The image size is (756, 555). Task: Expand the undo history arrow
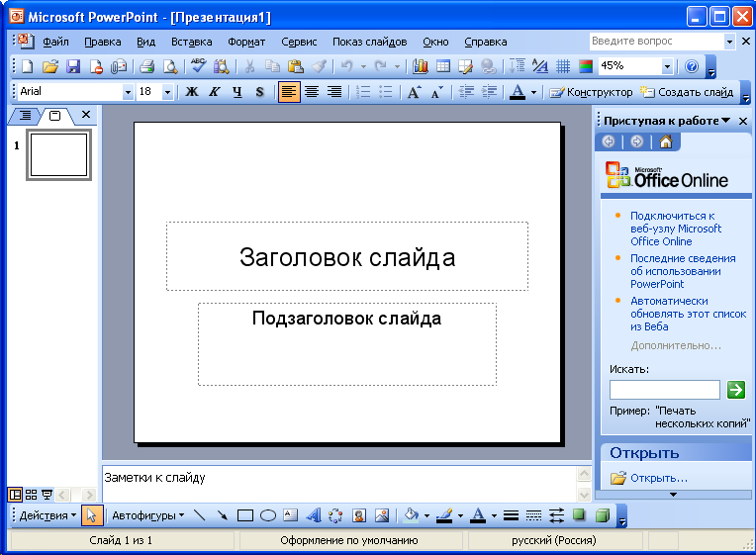(363, 66)
